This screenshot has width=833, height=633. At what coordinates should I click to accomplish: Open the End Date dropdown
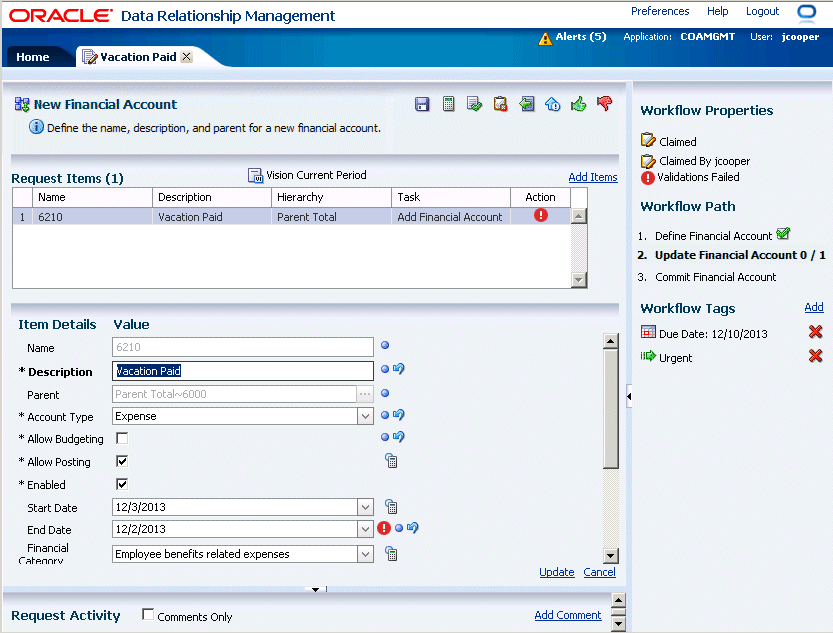point(366,529)
